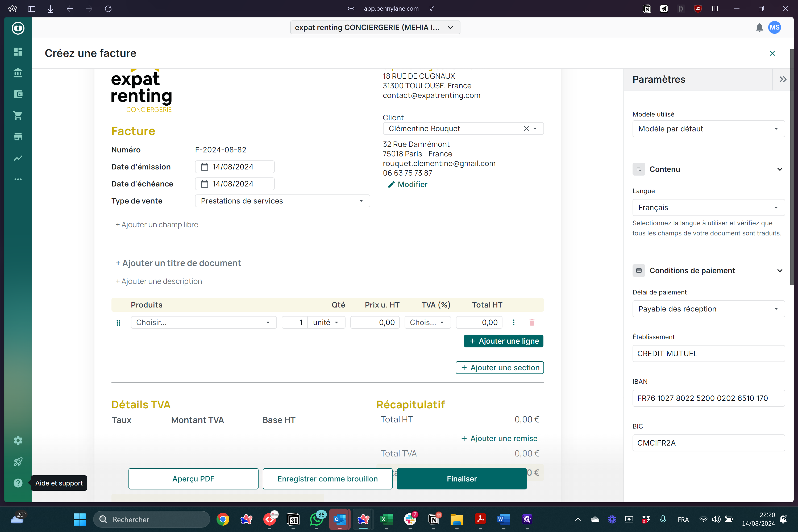Open the wallet icon in sidebar

tap(18, 94)
